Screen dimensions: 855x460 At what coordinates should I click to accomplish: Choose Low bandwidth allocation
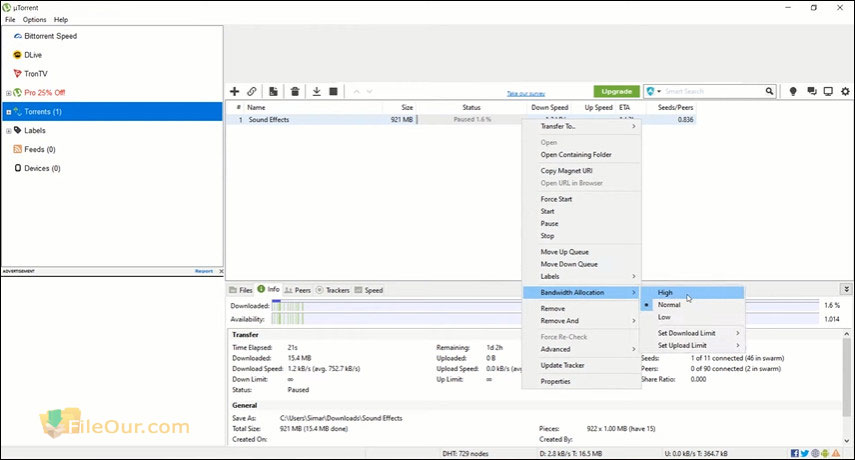[x=664, y=317]
